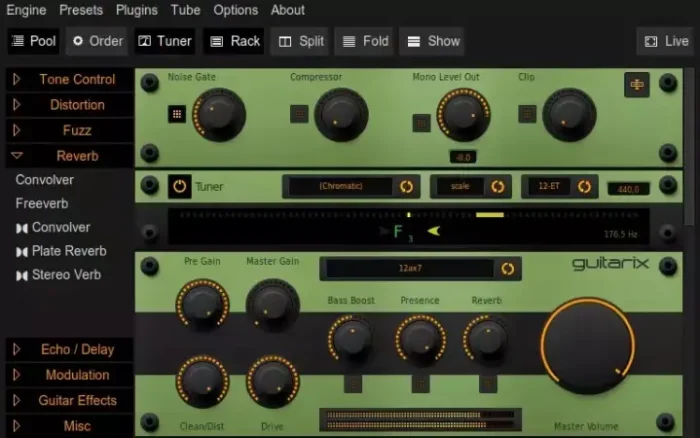Select the Plate Reverb effect

click(x=68, y=251)
